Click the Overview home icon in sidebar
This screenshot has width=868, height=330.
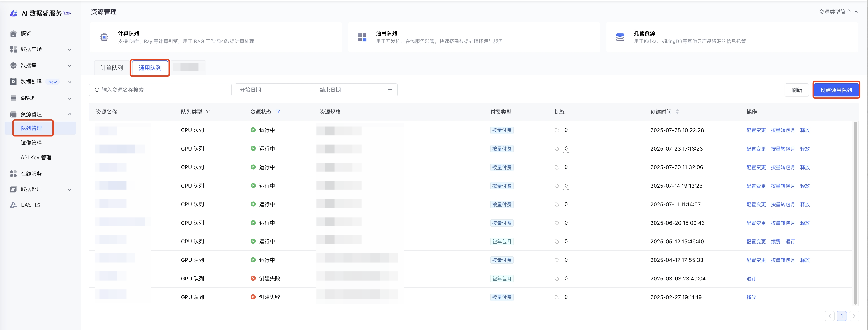click(x=13, y=33)
